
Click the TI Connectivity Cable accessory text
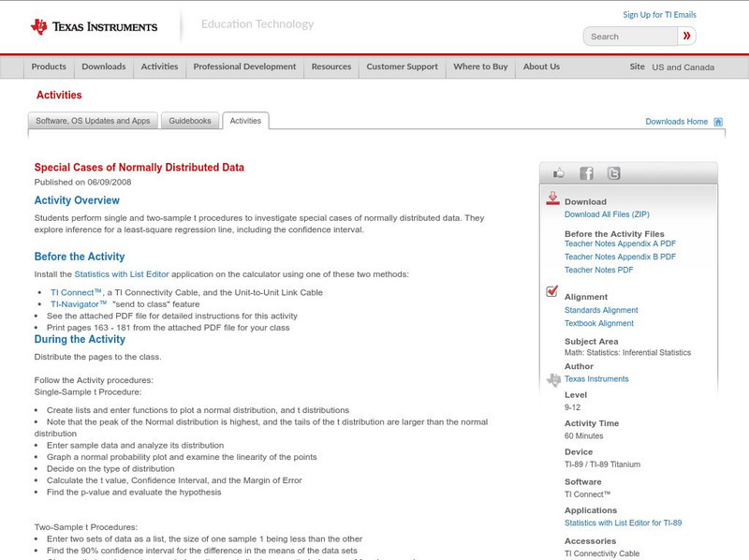602,553
